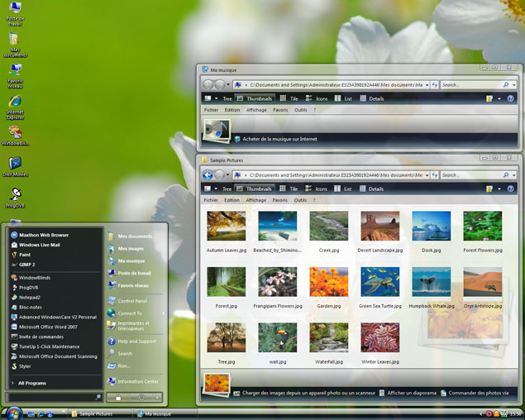Select the Humpback Whale.jpg thumbnail

tap(432, 282)
